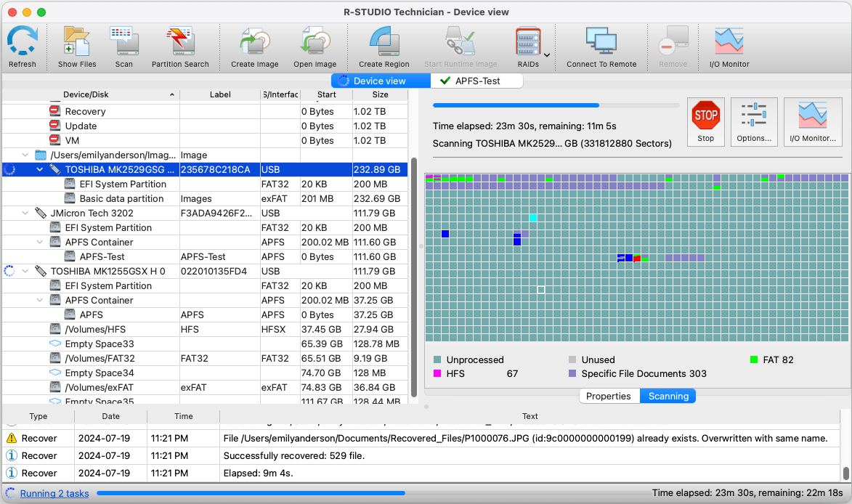Click the FAT green legend swatch
852x504 pixels.
pyautogui.click(x=754, y=359)
